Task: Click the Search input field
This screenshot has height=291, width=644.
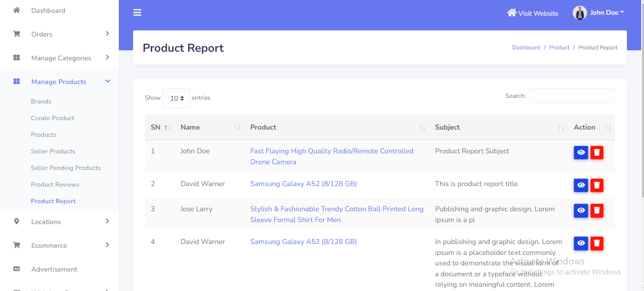Action: 571,96
